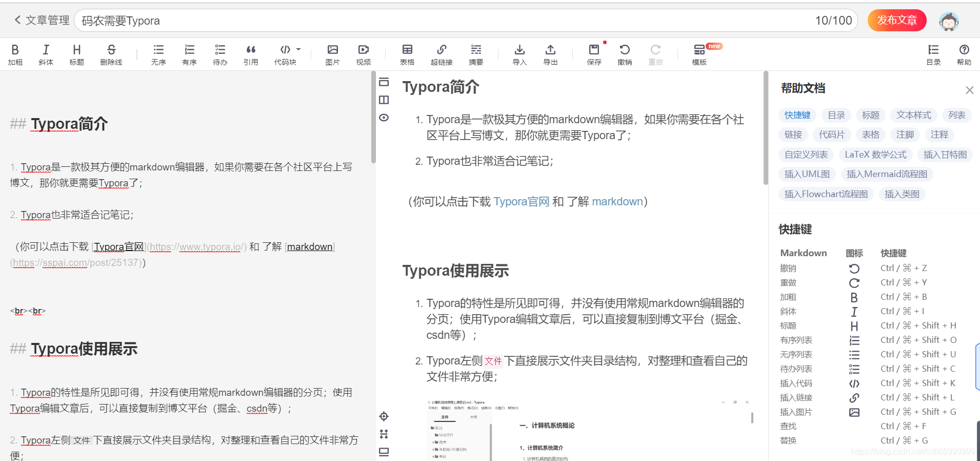Insert todo list (待办)

coord(220,54)
